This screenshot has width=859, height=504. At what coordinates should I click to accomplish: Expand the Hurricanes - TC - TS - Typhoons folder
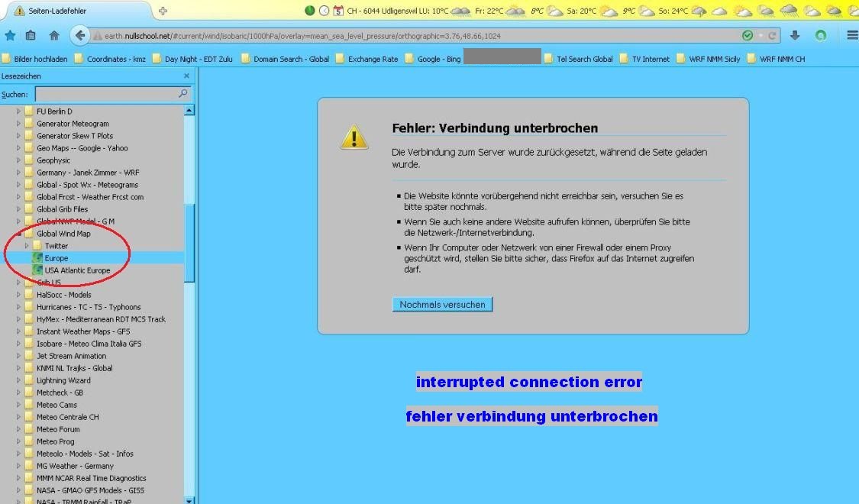click(x=19, y=307)
